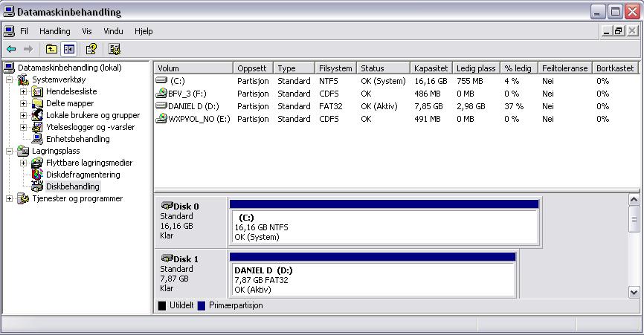Sort by the Volum column header

click(193, 68)
